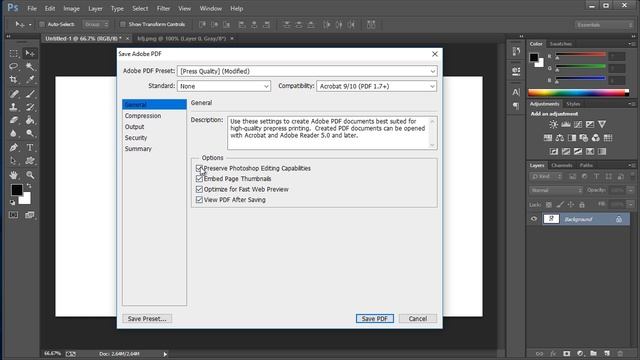Open the layer Kind filter dropdown

(x=546, y=176)
